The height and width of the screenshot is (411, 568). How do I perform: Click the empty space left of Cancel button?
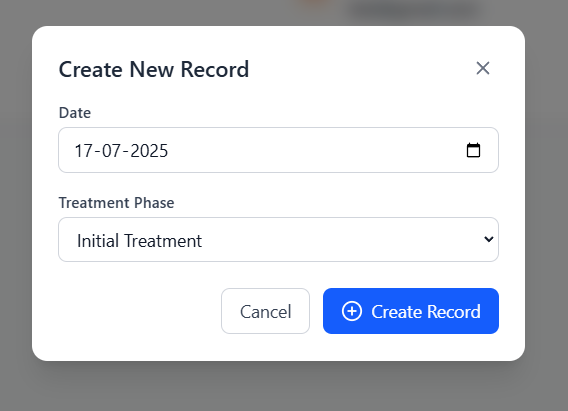click(x=139, y=311)
